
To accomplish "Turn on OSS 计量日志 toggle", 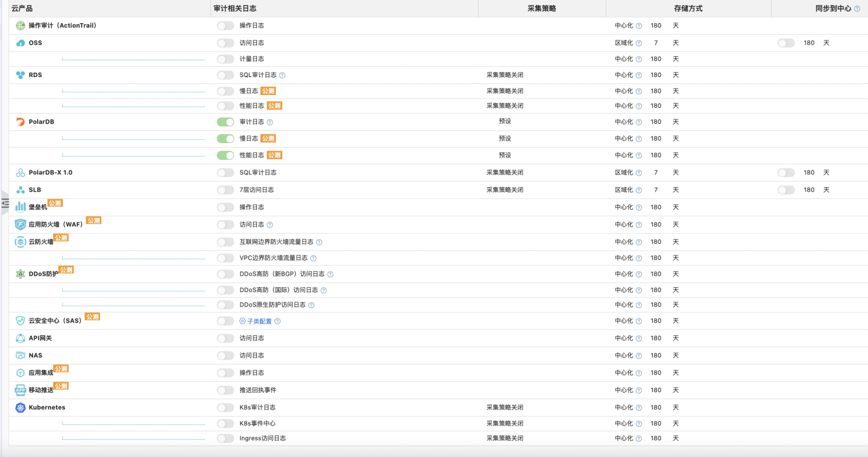I will (x=225, y=59).
